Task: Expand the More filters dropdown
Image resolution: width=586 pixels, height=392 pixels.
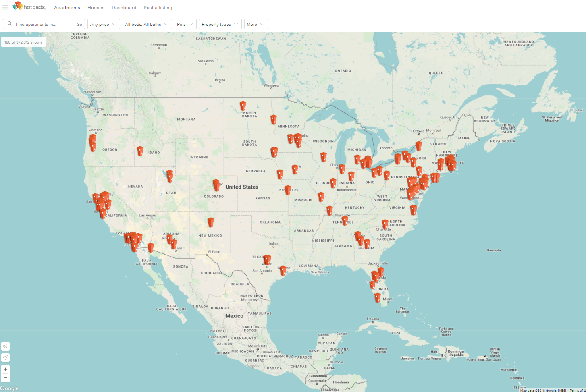Action: 256,24
